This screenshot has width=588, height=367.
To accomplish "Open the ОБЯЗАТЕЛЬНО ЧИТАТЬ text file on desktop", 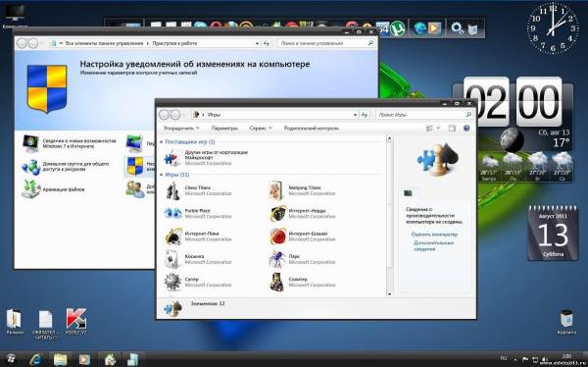I will point(45,326).
